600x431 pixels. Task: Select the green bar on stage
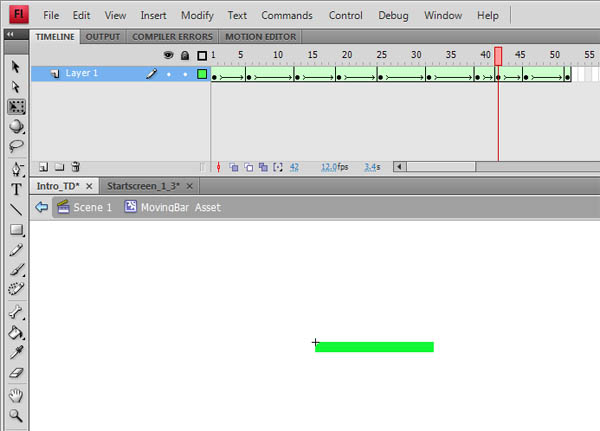374,347
